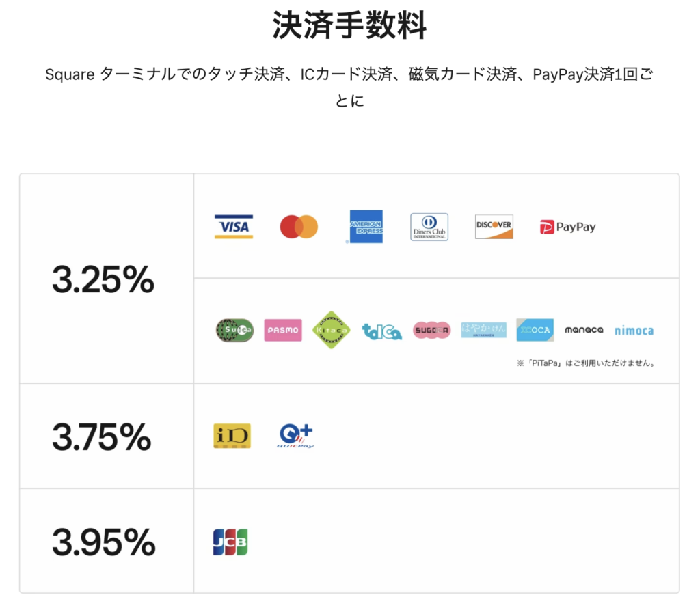
Task: Click the 3.25% fee rate text
Action: click(x=103, y=279)
